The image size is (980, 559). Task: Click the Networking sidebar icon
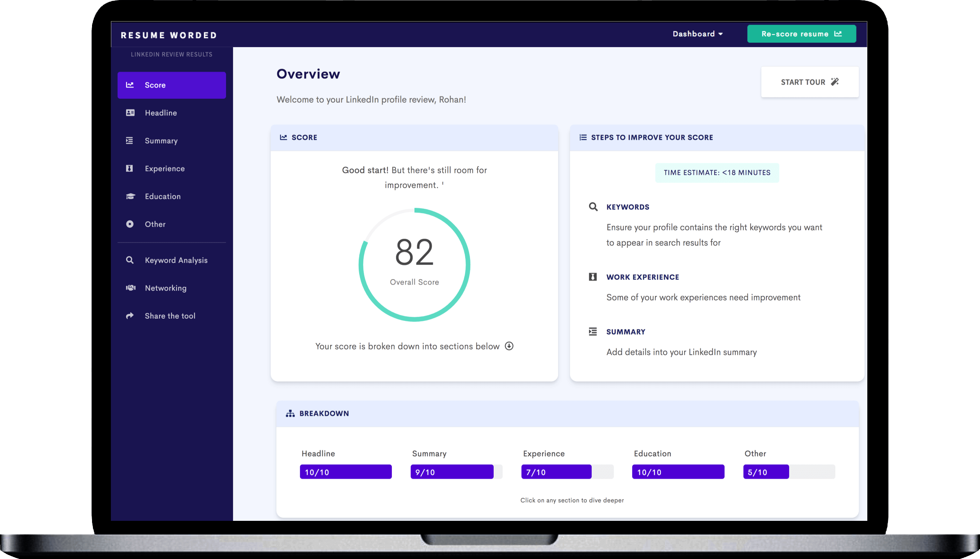131,287
